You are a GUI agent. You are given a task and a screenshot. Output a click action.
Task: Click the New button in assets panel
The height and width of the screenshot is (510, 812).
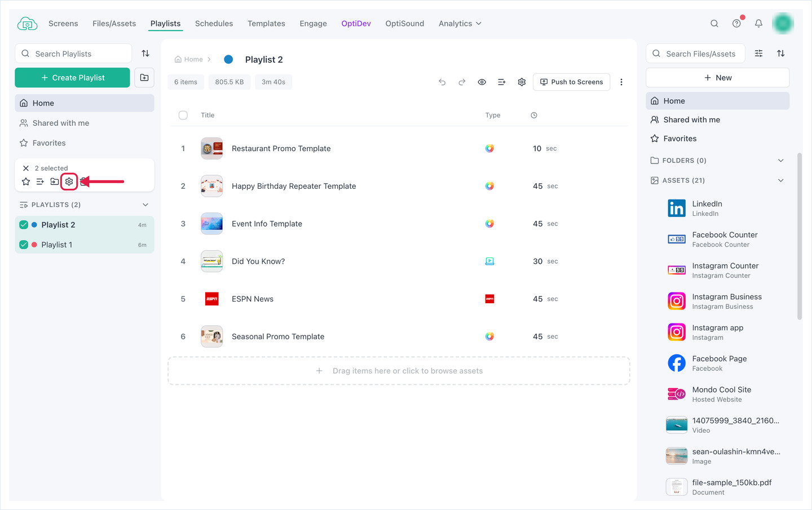(x=717, y=78)
